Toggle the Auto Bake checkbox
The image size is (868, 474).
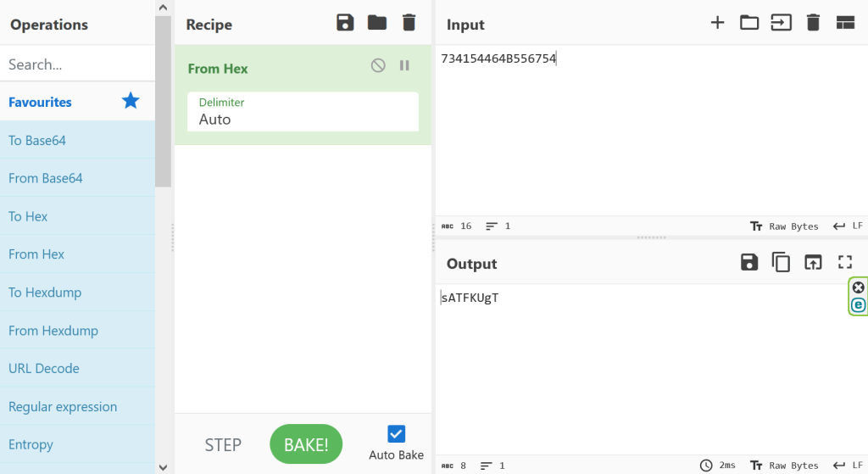point(396,434)
